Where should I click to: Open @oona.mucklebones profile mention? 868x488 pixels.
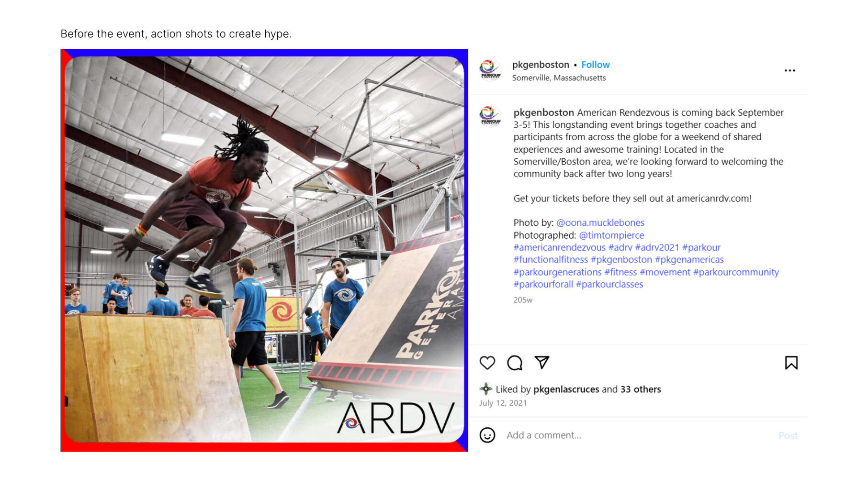[600, 222]
